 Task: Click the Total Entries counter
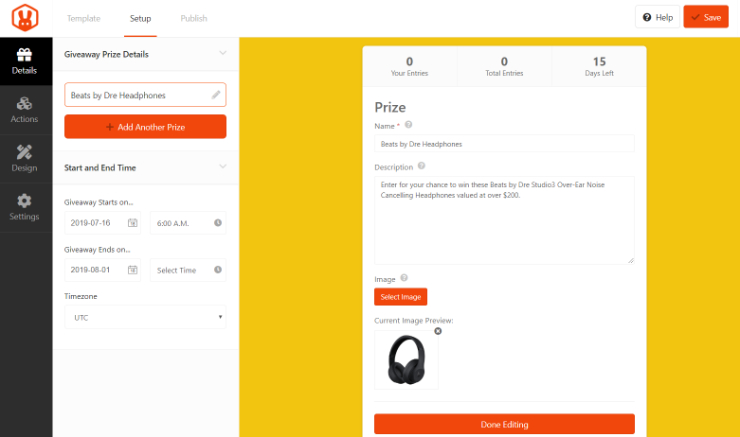tap(505, 67)
